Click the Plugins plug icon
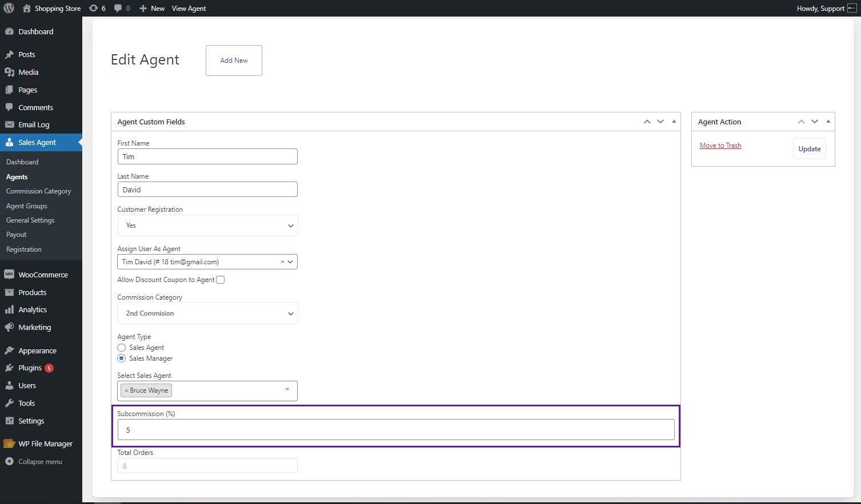The width and height of the screenshot is (861, 504). pos(9,368)
